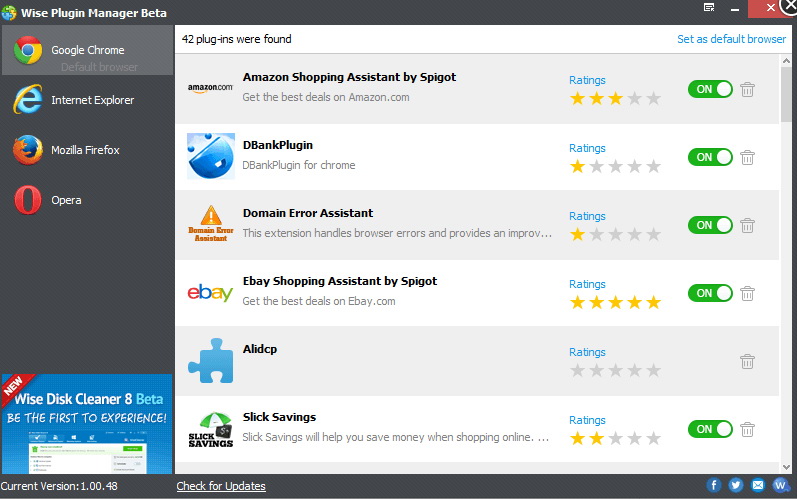Switch to the Mozilla Firefox tab

(87, 150)
